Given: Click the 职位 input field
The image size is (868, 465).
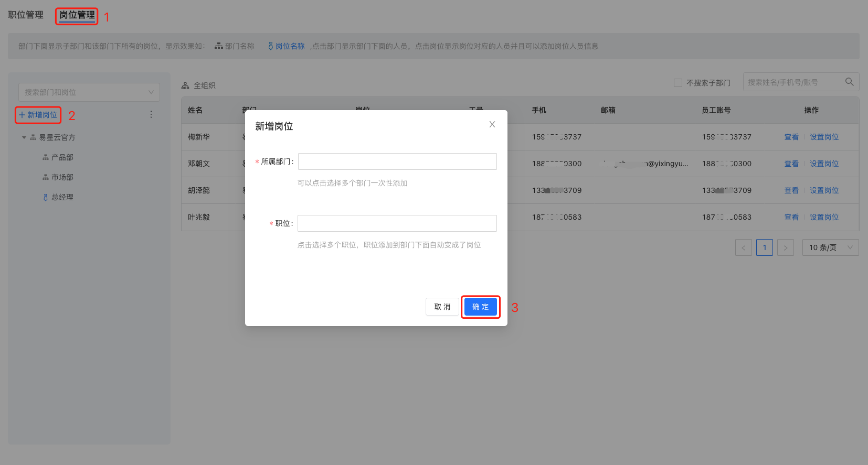Looking at the screenshot, I should point(397,223).
